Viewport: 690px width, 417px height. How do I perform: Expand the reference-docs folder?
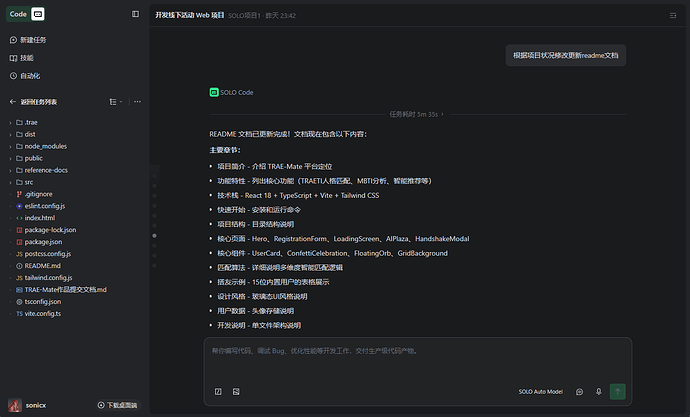tap(39, 170)
